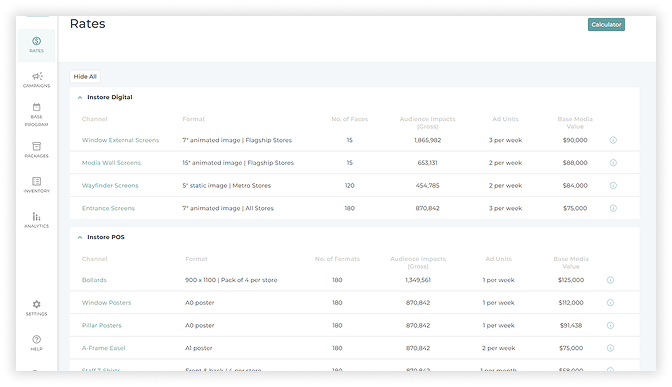Click info icon for Window Posters row
The width and height of the screenshot is (672, 387).
point(610,303)
